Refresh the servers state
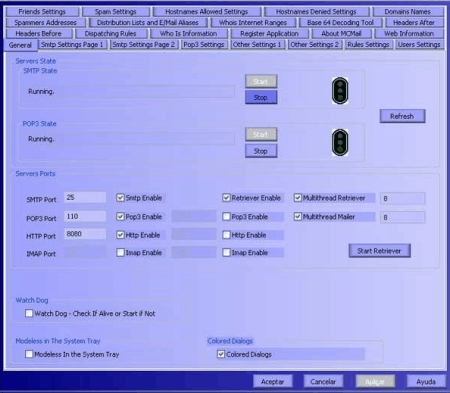Viewport: 450px width, 393px height. [x=402, y=116]
